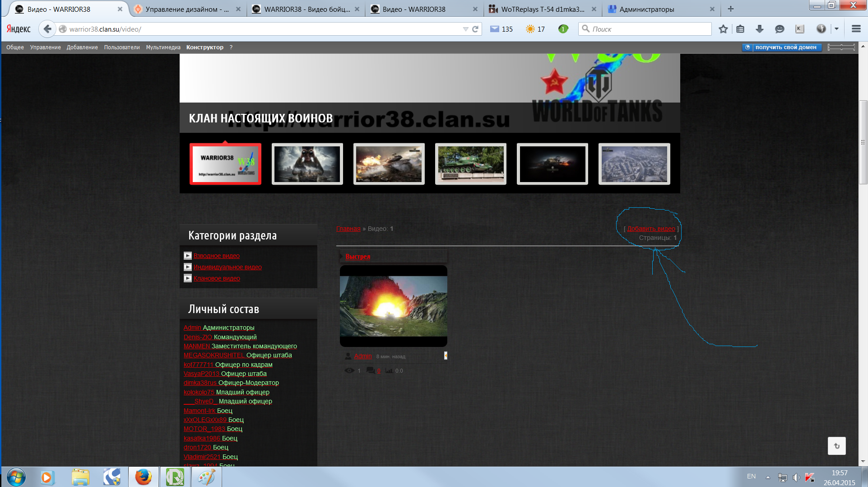Viewport: 868px width, 487px height.
Task: Open the dimka38rus member profile link
Action: click(x=200, y=383)
